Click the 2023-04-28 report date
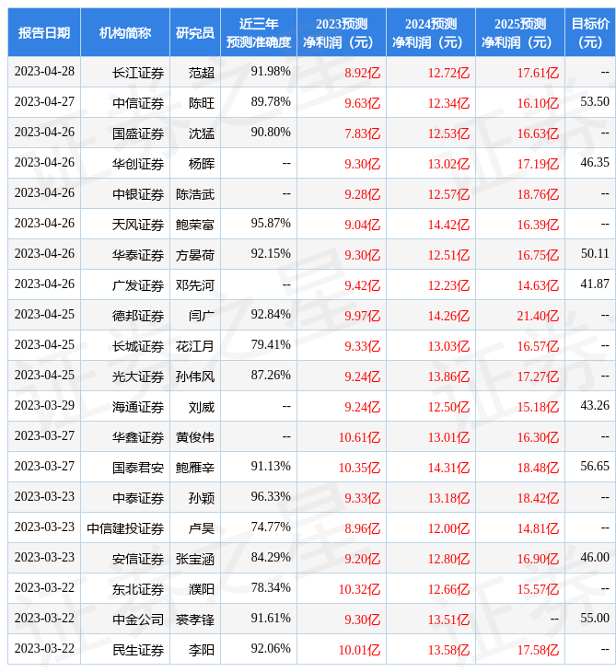 (x=44, y=71)
